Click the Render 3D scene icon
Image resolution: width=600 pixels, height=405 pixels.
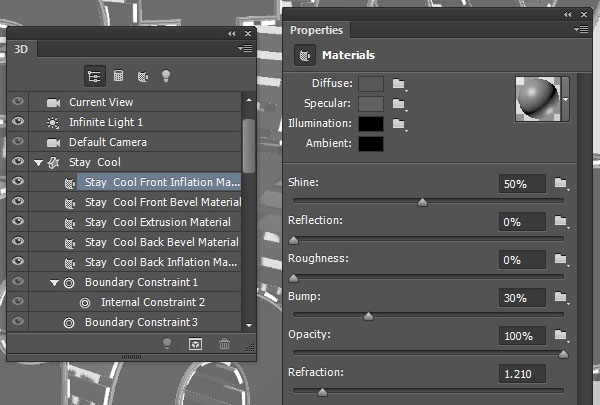tap(196, 344)
